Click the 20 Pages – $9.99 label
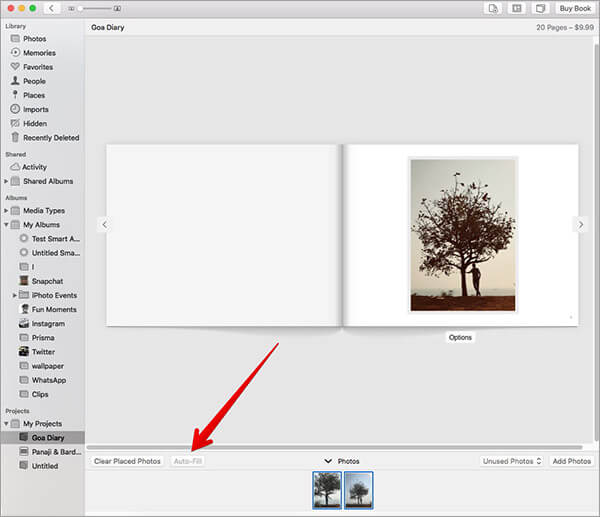600x517 pixels. tap(565, 28)
